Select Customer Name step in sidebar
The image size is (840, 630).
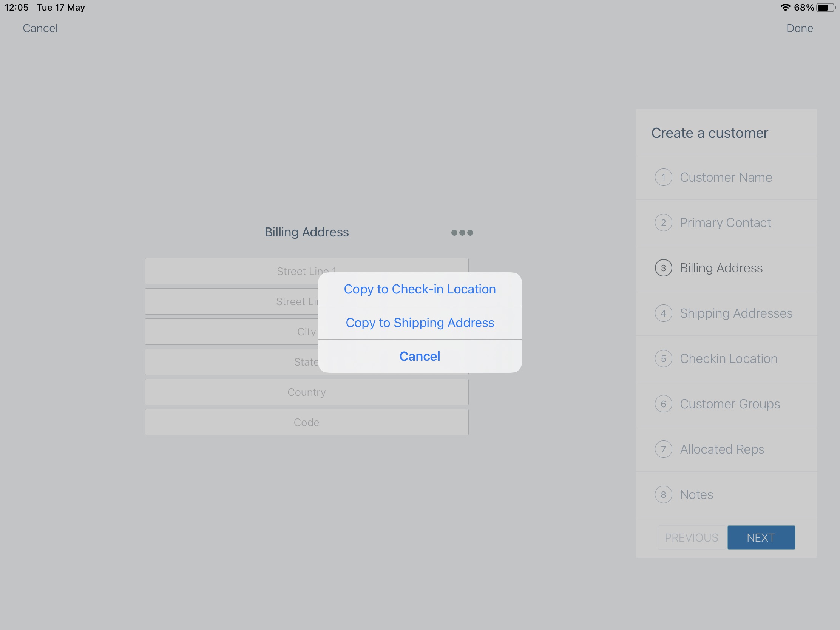click(x=726, y=177)
